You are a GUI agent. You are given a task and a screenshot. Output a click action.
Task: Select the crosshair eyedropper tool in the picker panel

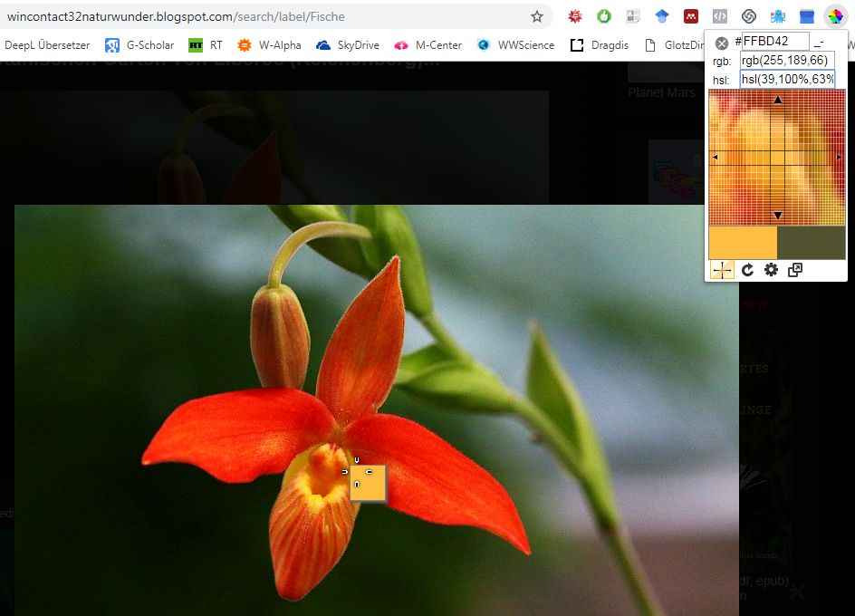pos(722,269)
